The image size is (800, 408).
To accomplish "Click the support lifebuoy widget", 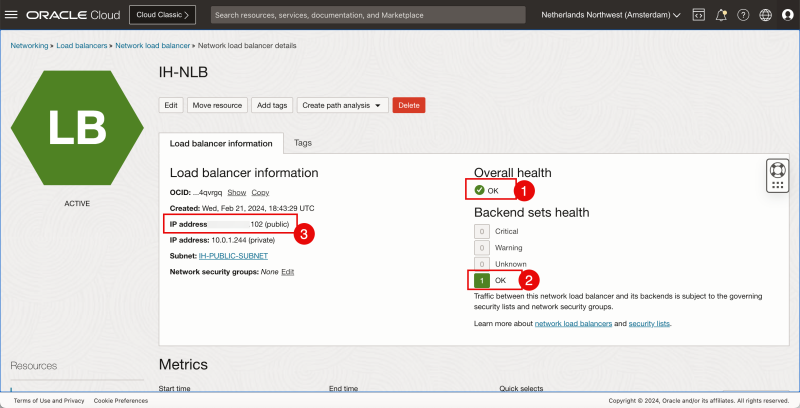I will pyautogui.click(x=777, y=174).
